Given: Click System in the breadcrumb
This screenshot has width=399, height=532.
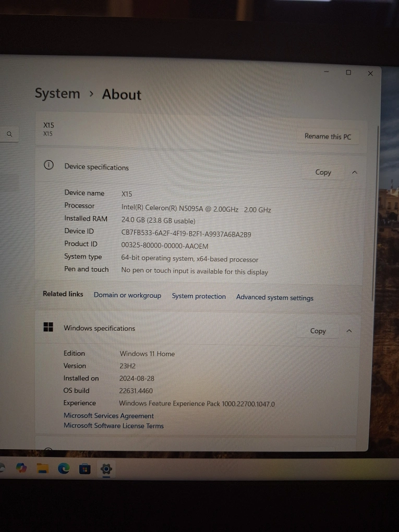Looking at the screenshot, I should 57,94.
